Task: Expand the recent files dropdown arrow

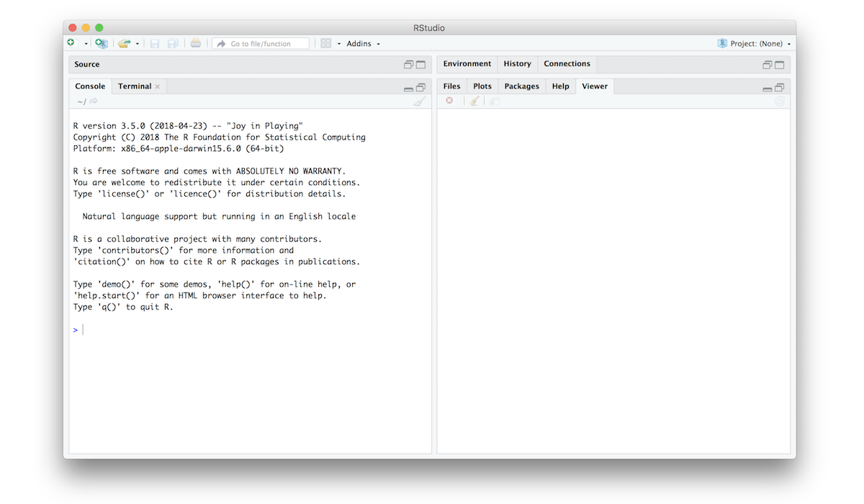Action: pos(138,44)
